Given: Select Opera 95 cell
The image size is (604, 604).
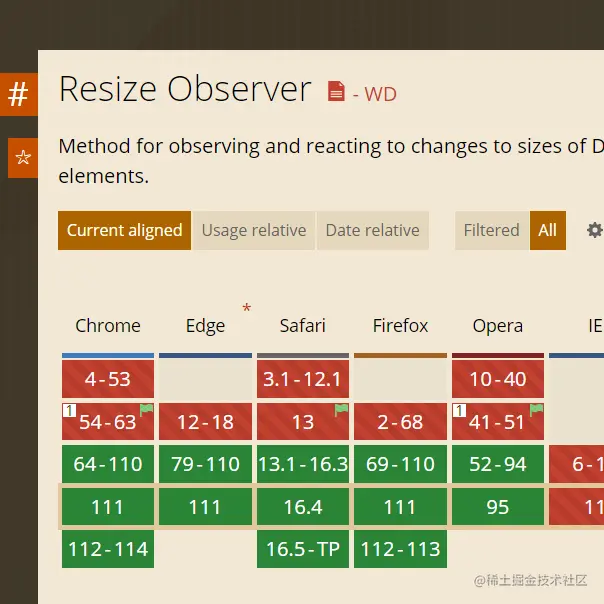Looking at the screenshot, I should coord(498,507).
